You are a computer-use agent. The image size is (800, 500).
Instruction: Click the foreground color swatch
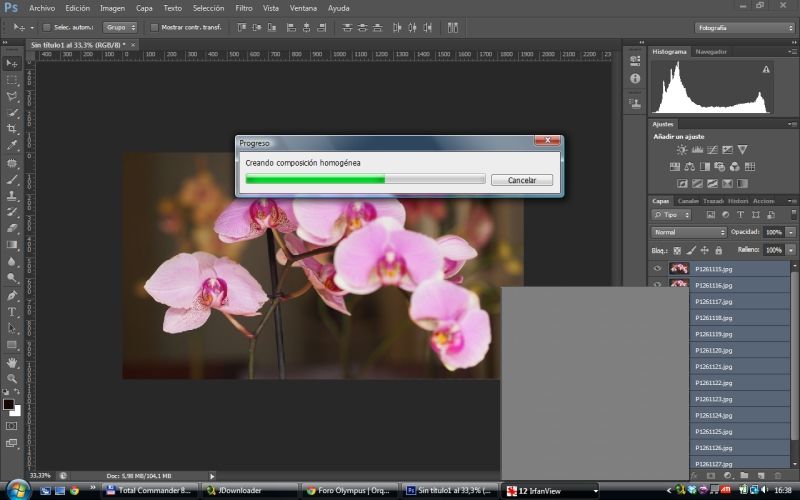(8, 405)
